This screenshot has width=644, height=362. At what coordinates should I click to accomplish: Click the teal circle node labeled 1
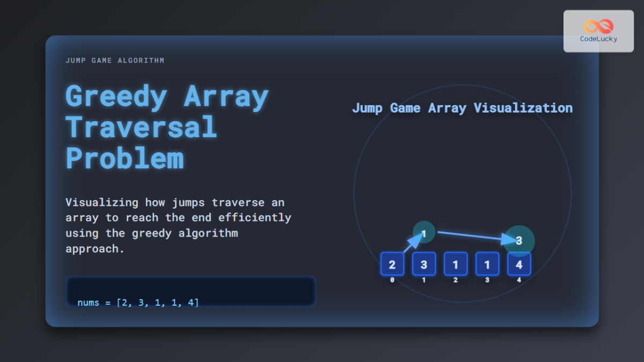coord(424,232)
